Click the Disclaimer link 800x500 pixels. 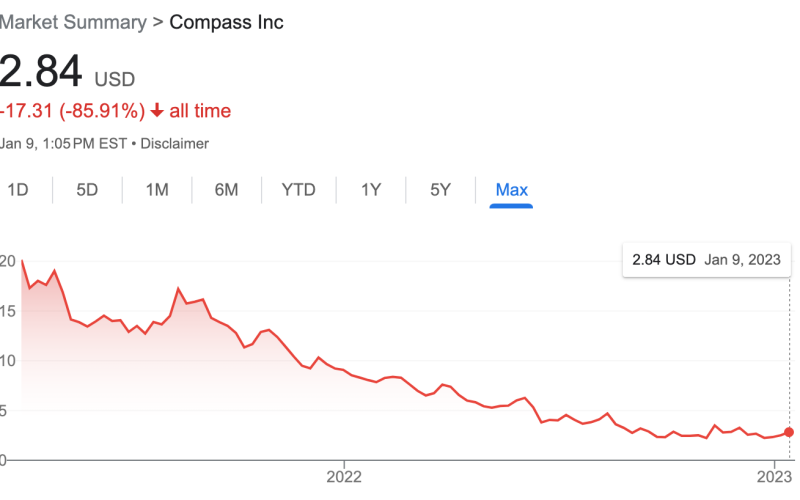click(x=174, y=143)
